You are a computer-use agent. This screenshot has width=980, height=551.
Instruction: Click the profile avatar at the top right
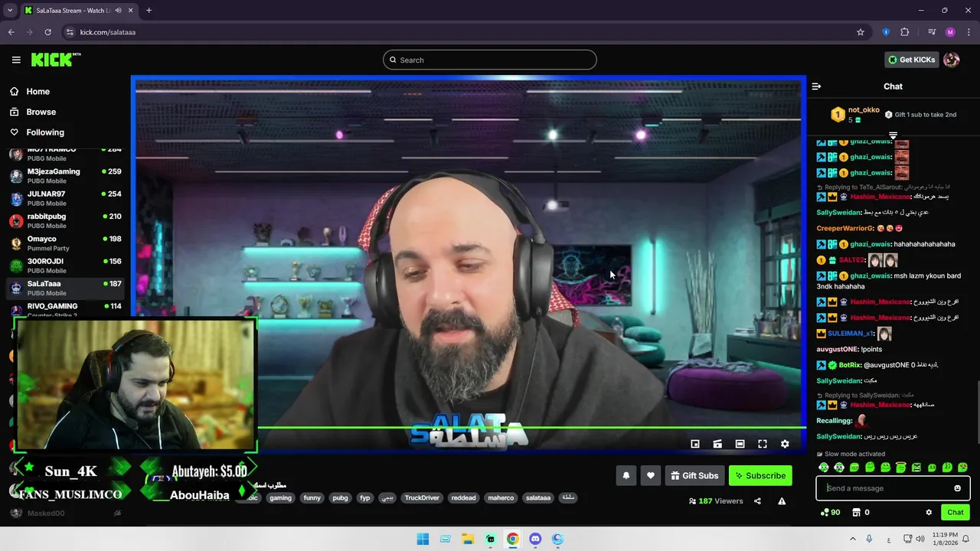coord(952,60)
